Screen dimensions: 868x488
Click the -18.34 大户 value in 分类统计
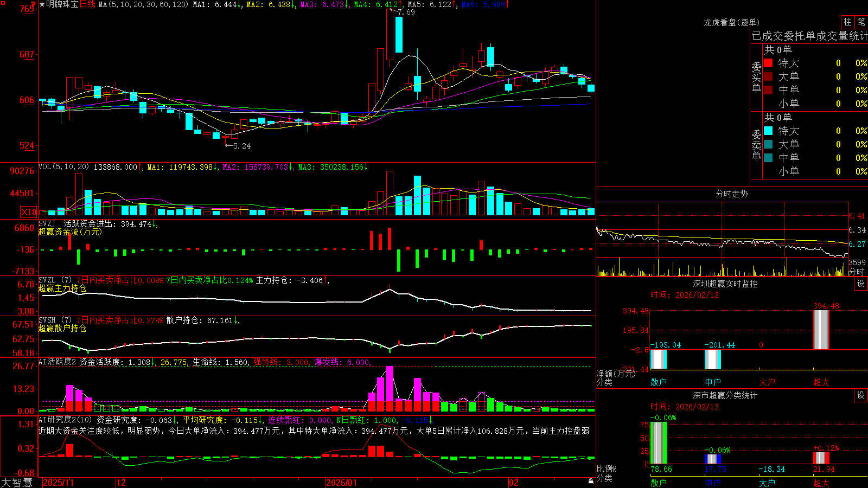pos(771,469)
